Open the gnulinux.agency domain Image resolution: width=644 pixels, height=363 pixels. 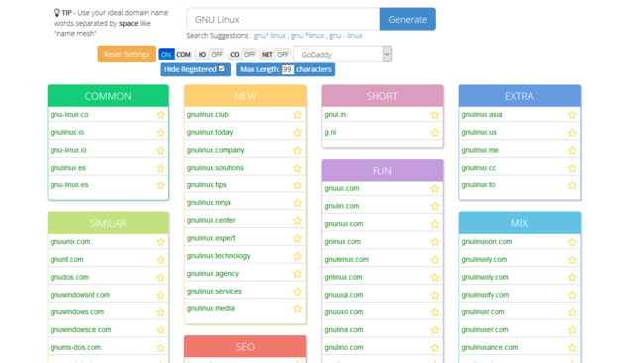(x=213, y=274)
